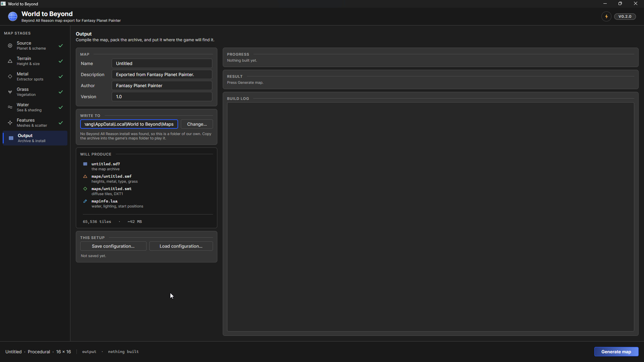Click the checkmark next to Water stage

click(61, 107)
